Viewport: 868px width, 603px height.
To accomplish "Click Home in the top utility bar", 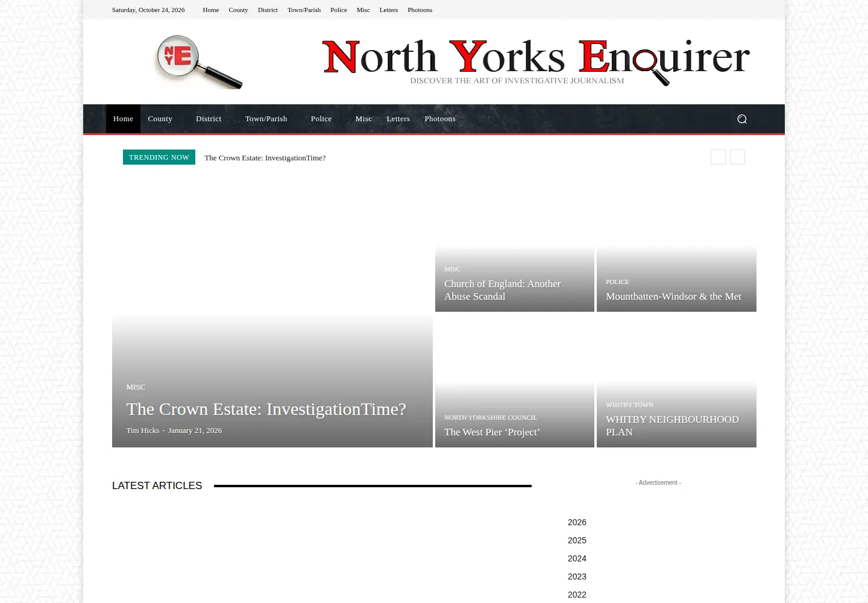I will pyautogui.click(x=211, y=10).
